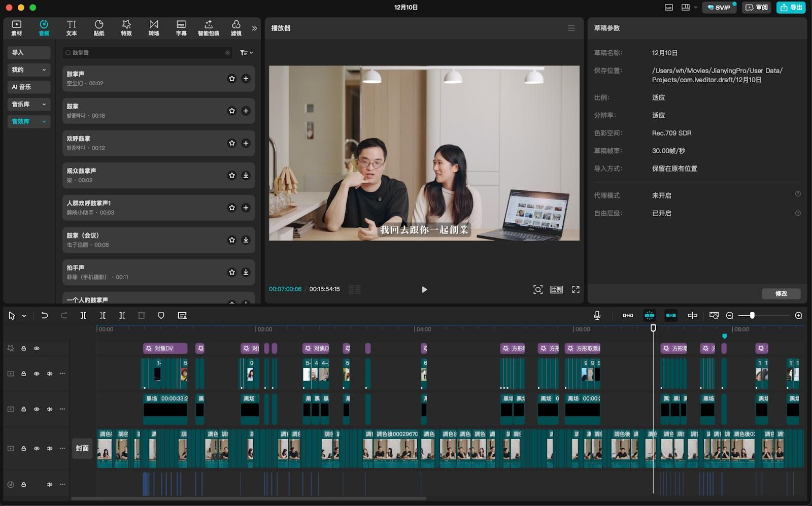Play the video in the player
The width and height of the screenshot is (812, 506).
pyautogui.click(x=424, y=289)
